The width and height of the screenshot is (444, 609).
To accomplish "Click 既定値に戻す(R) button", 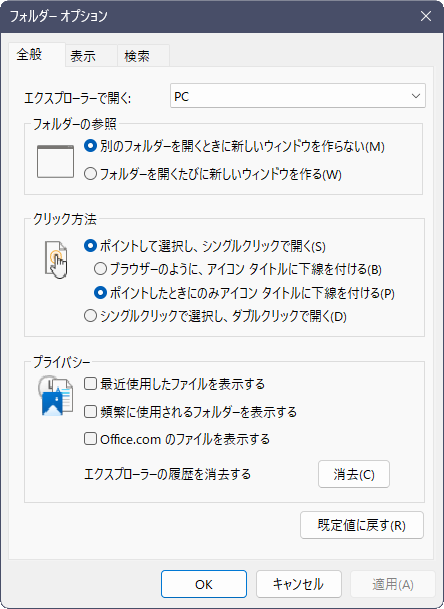I will (x=362, y=525).
